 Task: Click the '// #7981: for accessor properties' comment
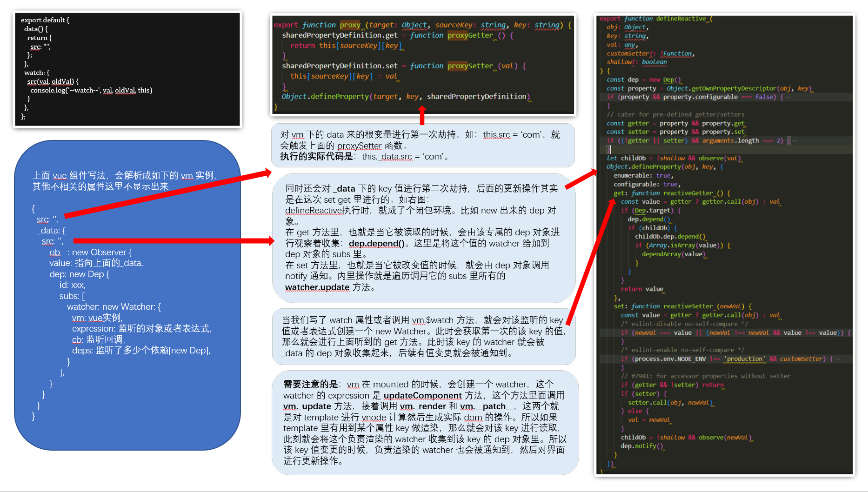click(x=706, y=376)
